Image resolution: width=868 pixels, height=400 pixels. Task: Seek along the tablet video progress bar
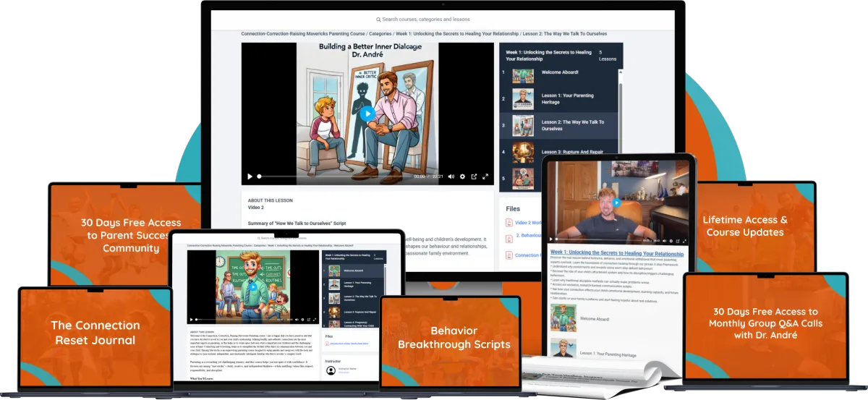click(599, 239)
